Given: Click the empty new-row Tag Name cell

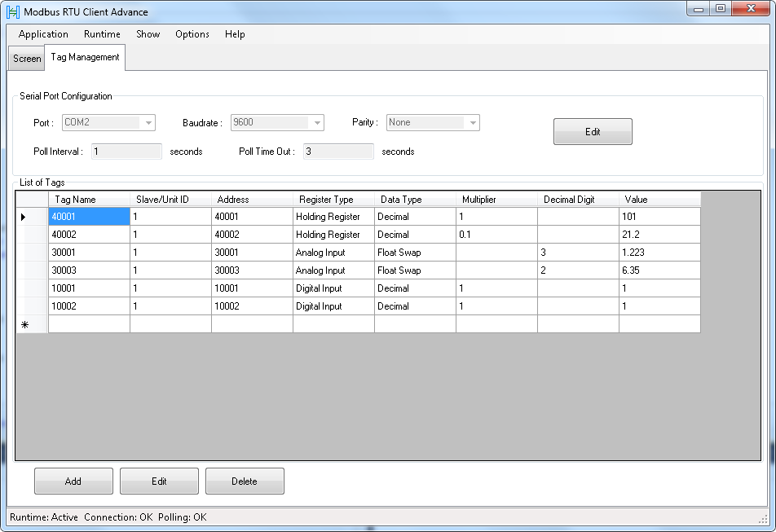Looking at the screenshot, I should tap(89, 324).
